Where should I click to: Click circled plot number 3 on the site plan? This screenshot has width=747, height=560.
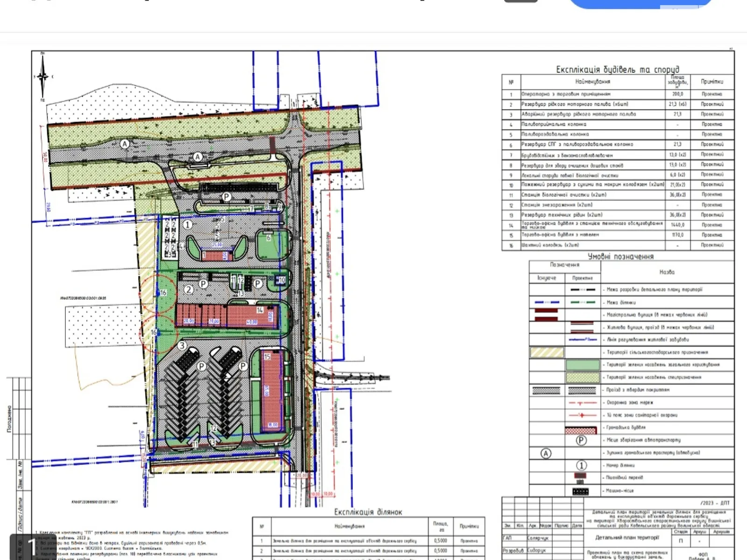coord(182,346)
